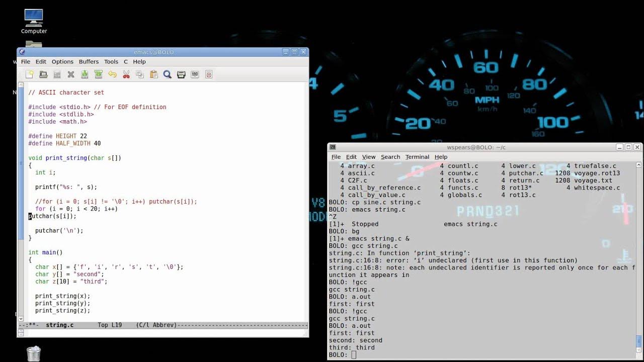The width and height of the screenshot is (644, 362).
Task: Open the C menu in Emacs
Action: (126, 62)
